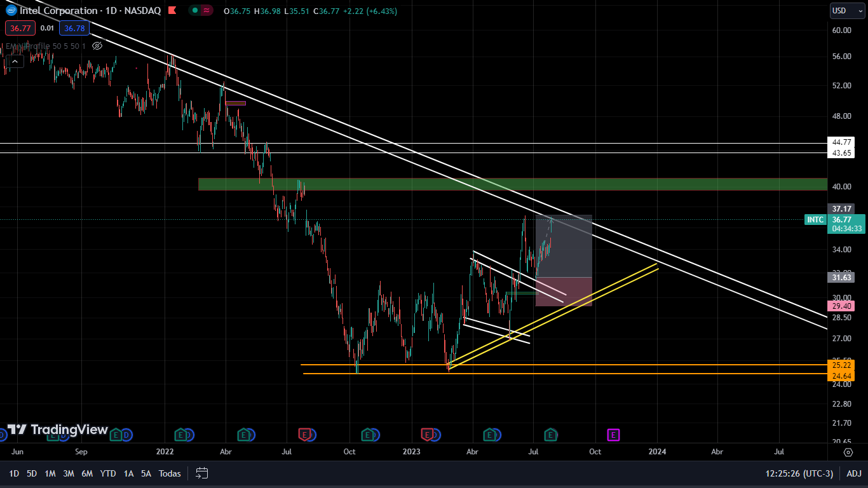Image resolution: width=868 pixels, height=488 pixels.
Task: Open the Go to date calendar icon
Action: point(202,473)
